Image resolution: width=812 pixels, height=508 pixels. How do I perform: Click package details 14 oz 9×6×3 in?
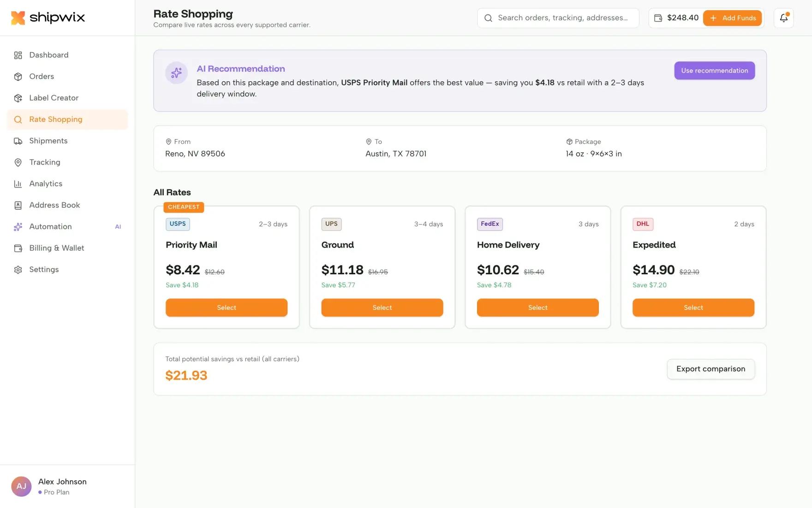594,154
